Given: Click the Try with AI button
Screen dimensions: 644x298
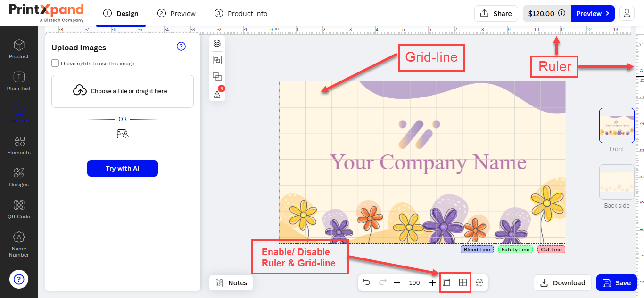Looking at the screenshot, I should pyautogui.click(x=123, y=169).
